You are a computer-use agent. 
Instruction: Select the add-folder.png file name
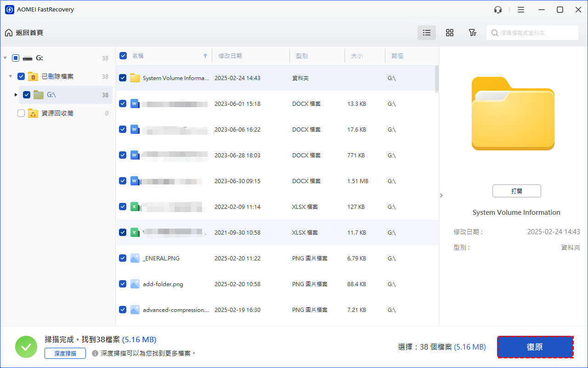[163, 284]
